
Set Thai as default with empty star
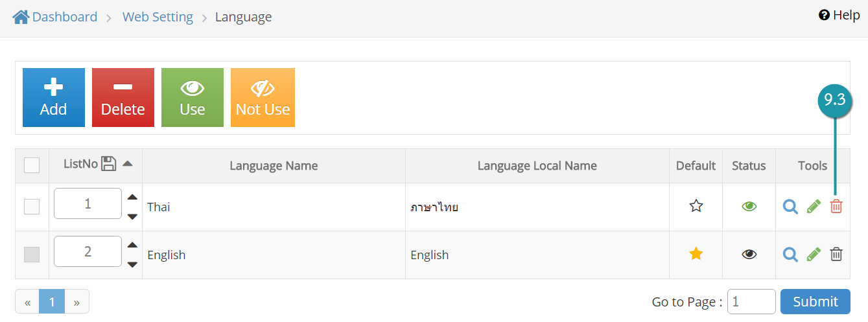tap(696, 206)
